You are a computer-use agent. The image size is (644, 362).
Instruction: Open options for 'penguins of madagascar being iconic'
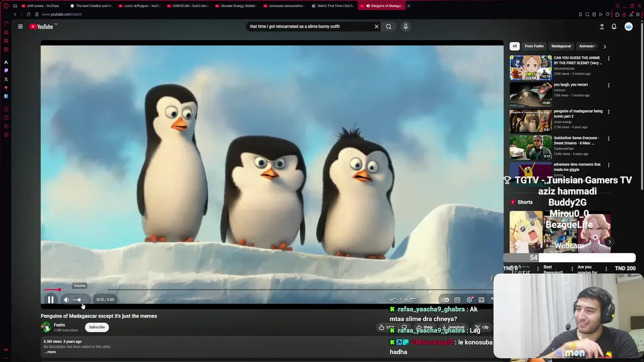[608, 112]
